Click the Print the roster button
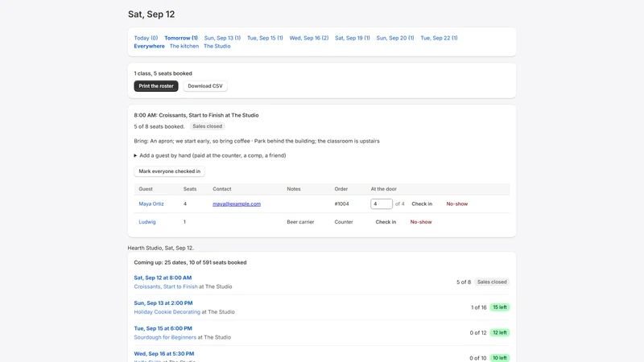Screen dimensions: 644x362 tap(156, 86)
